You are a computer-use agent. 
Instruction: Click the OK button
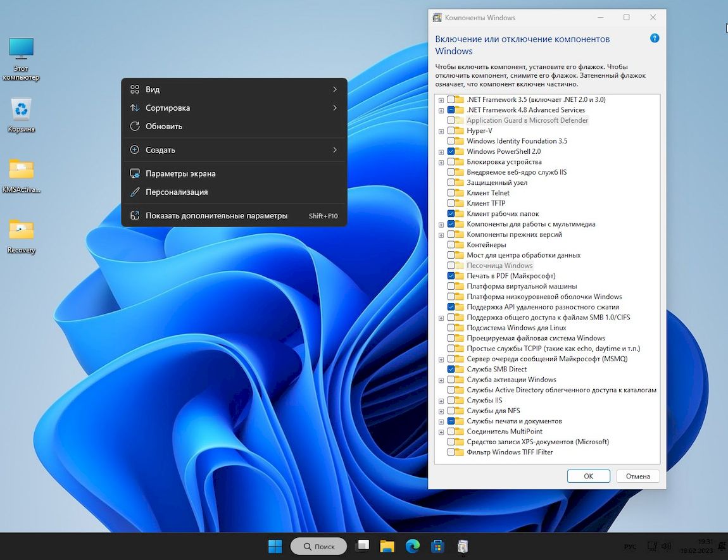588,476
